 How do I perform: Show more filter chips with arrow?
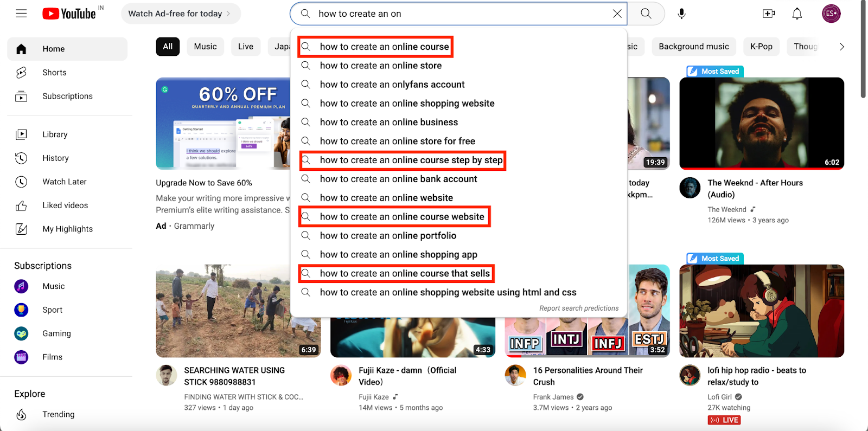841,47
